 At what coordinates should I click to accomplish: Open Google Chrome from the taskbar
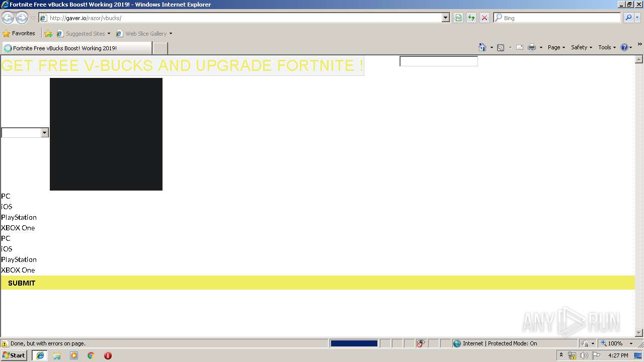tap(91, 355)
